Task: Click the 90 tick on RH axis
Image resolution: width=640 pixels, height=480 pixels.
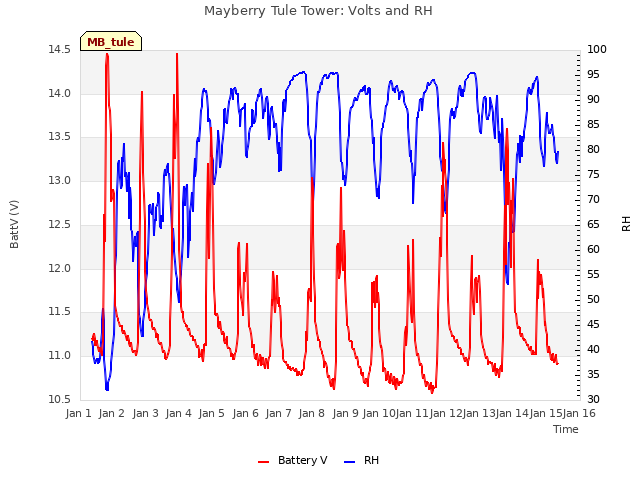Action: point(593,99)
